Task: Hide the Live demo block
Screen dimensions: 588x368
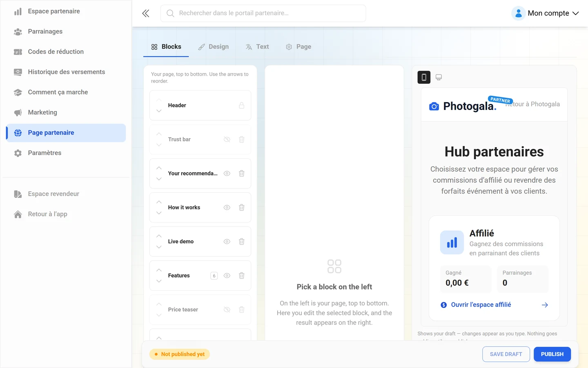Action: (x=227, y=242)
